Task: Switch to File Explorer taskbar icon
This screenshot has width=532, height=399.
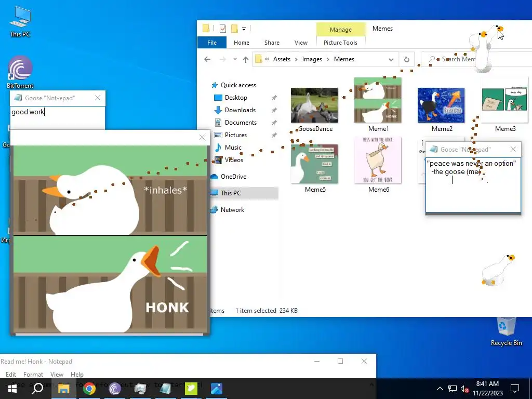Action: point(63,389)
